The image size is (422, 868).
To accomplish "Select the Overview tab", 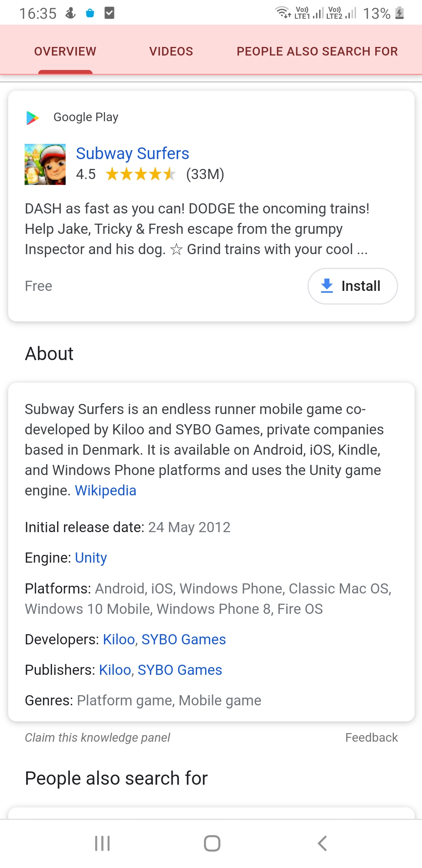I will pos(65,51).
